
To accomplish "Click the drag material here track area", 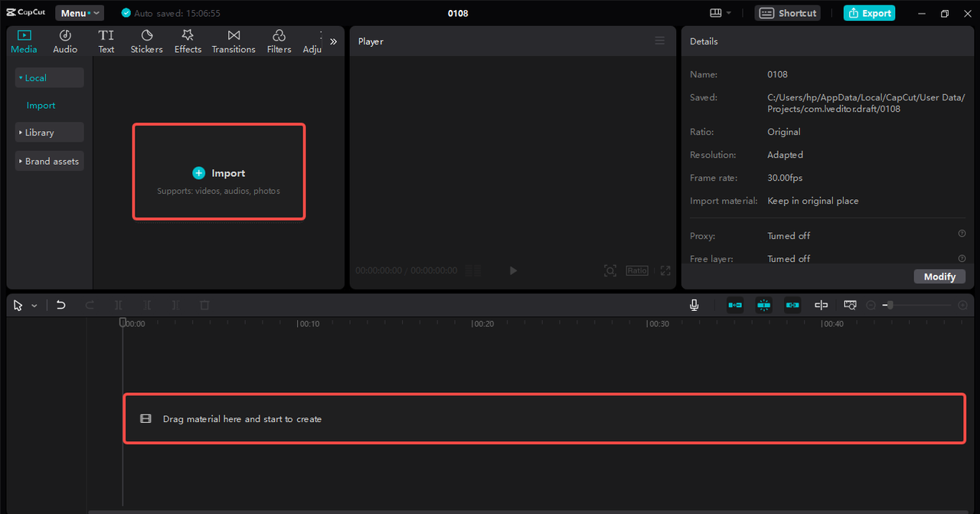I will 544,418.
